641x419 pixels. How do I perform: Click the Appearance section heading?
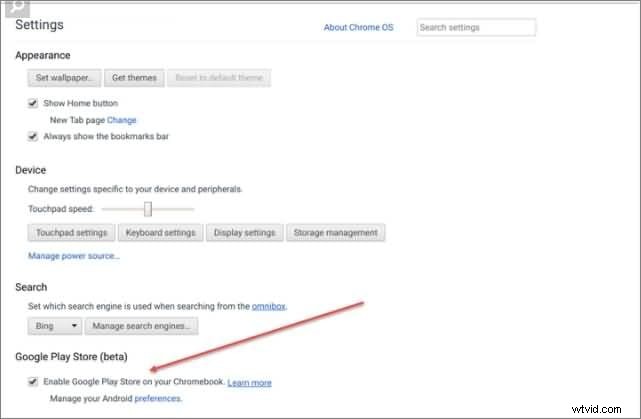[43, 55]
